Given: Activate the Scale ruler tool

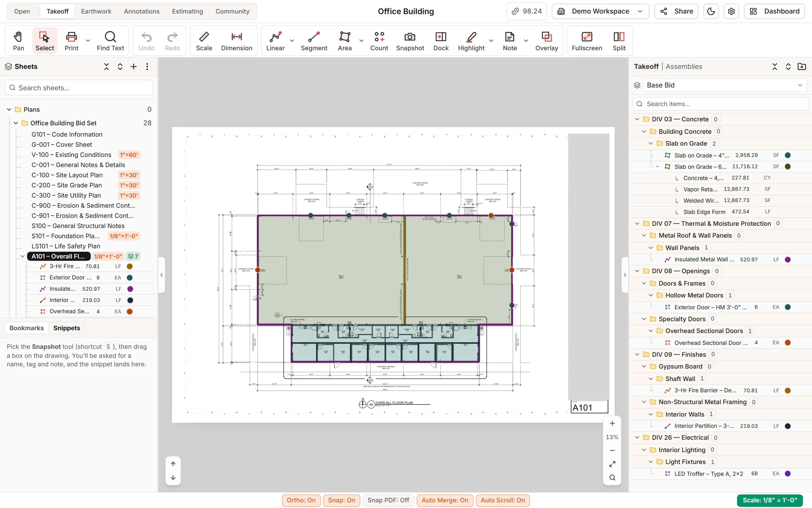Looking at the screenshot, I should pyautogui.click(x=204, y=41).
